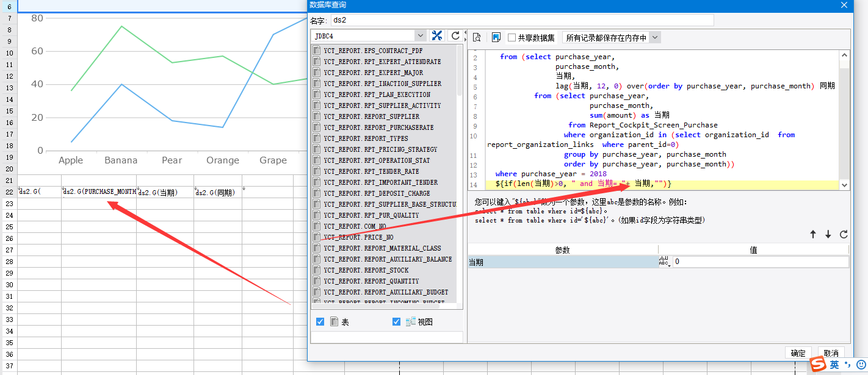This screenshot has height=375, width=868.
Task: Click the 参数 column header
Action: pyautogui.click(x=563, y=250)
